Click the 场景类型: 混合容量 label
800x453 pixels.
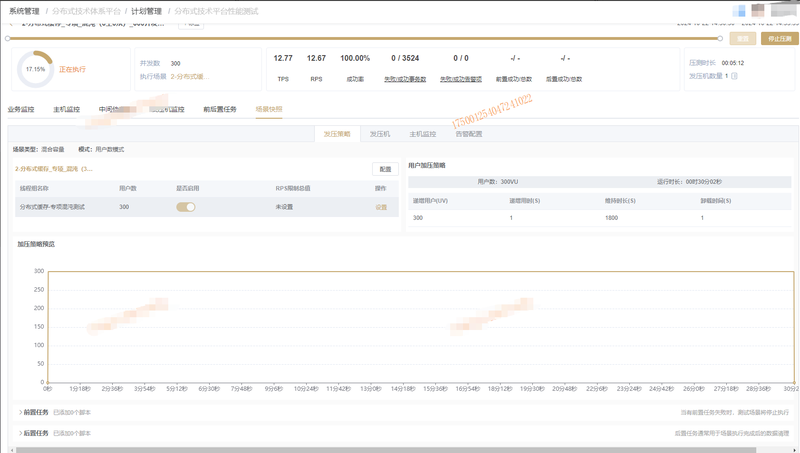coord(39,149)
